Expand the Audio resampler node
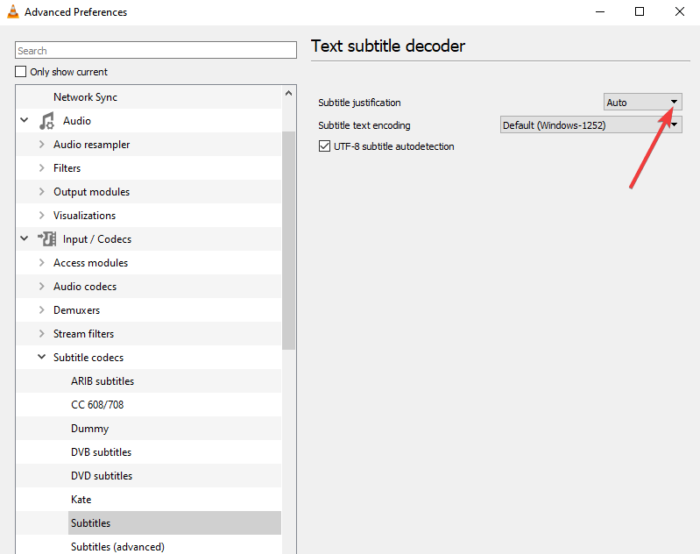Screen dimensions: 700x554 point(42,144)
